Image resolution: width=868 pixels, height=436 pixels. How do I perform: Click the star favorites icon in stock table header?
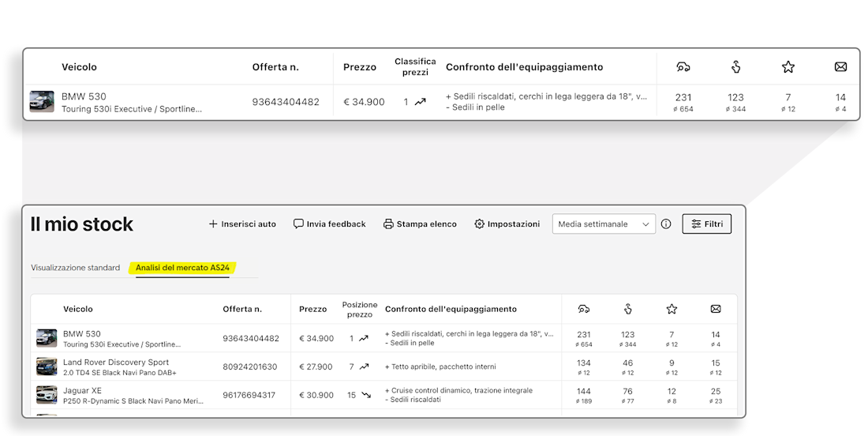click(672, 309)
